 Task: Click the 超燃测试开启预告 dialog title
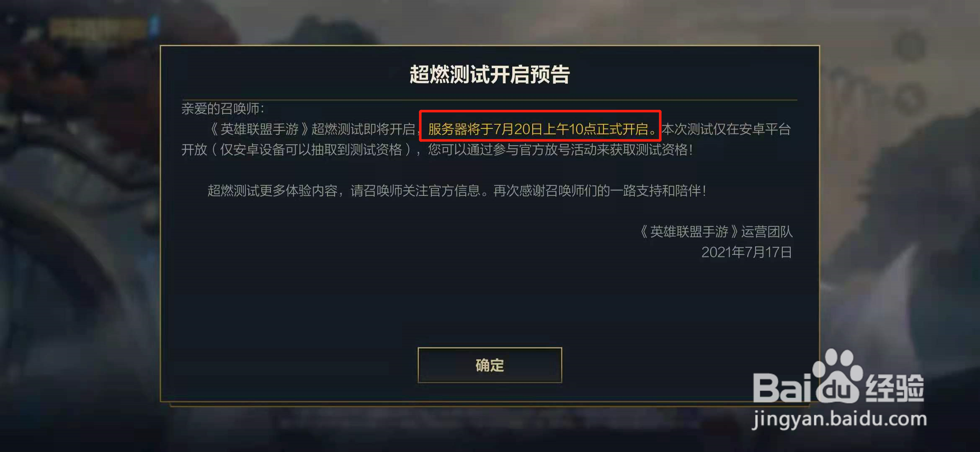click(490, 74)
